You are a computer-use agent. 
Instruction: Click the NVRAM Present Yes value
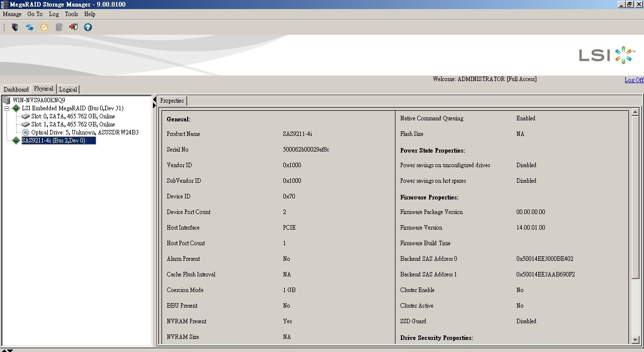287,321
